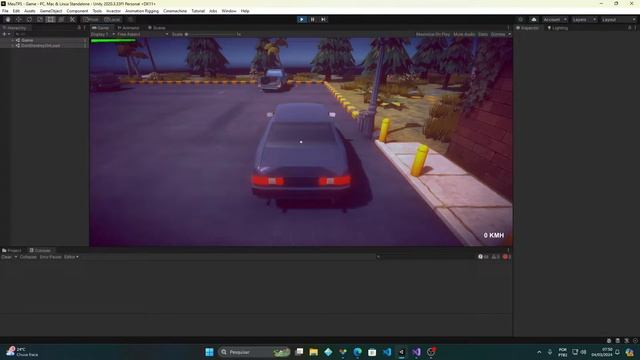Switch to the Inspector tab
640x360 pixels.
pos(527,28)
